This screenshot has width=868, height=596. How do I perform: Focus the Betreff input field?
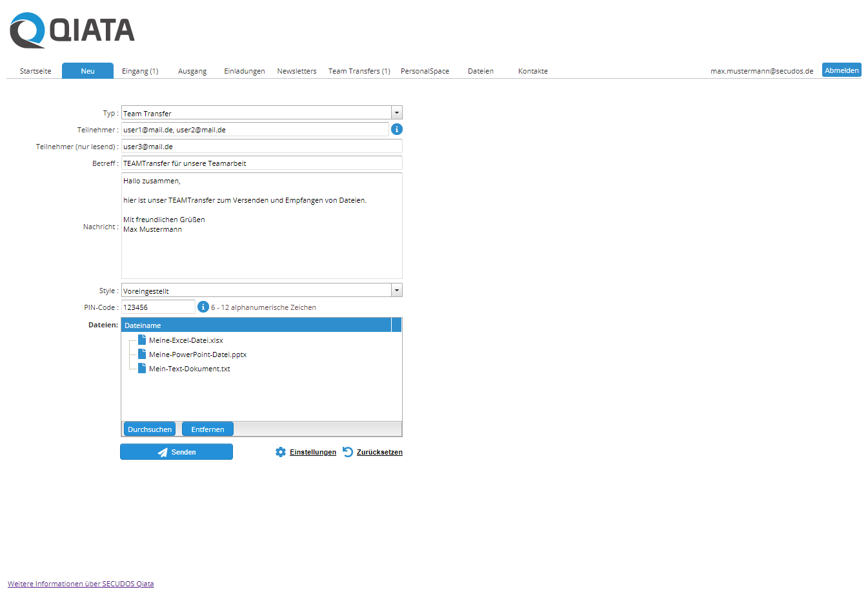(261, 163)
